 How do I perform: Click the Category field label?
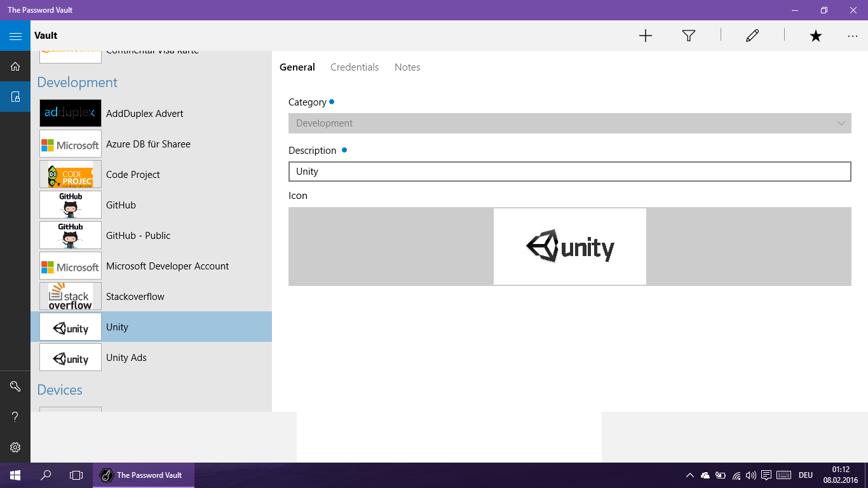308,102
